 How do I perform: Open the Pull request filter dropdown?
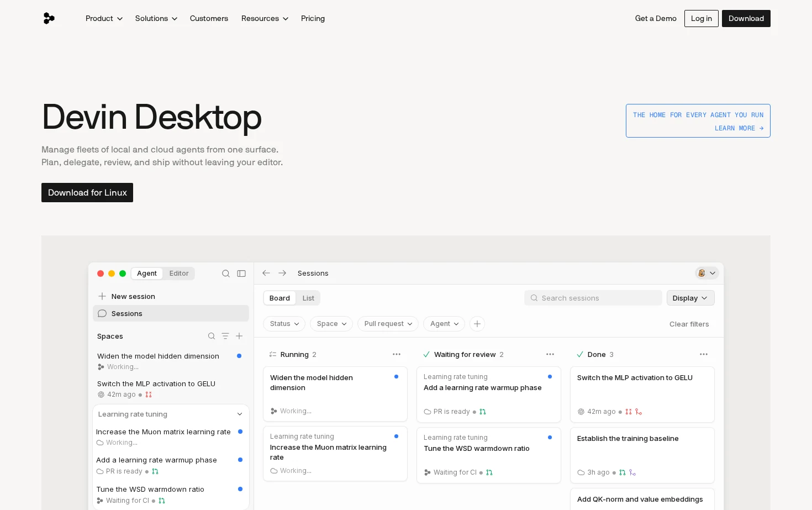[388, 324]
